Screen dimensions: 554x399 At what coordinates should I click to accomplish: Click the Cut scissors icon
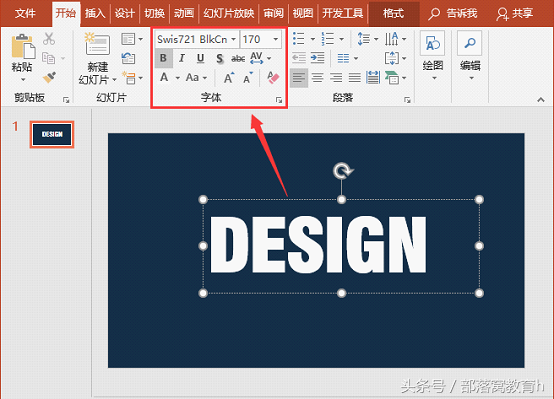tap(49, 39)
